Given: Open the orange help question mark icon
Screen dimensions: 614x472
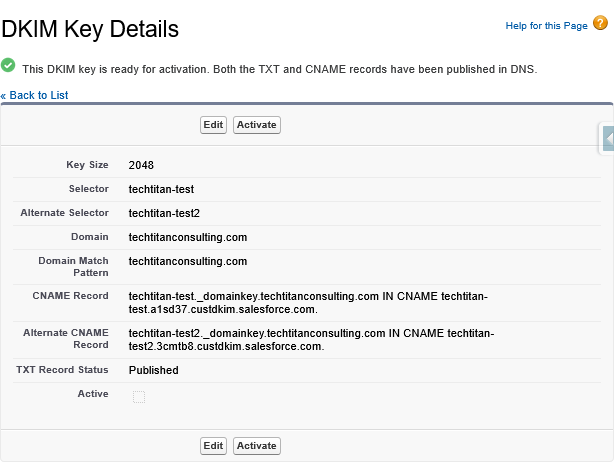Looking at the screenshot, I should pos(600,23).
